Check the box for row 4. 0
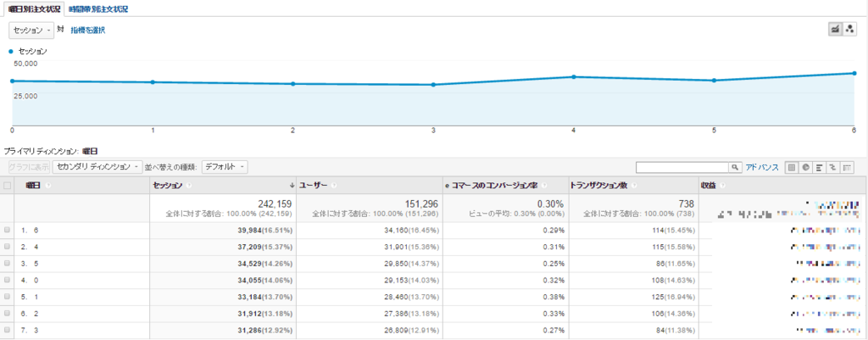This screenshot has height=340, width=868. (7, 280)
